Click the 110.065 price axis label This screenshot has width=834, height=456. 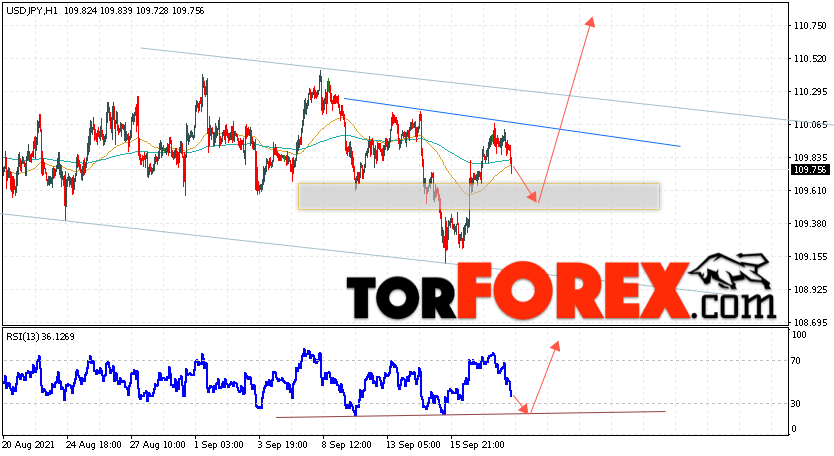click(x=810, y=125)
